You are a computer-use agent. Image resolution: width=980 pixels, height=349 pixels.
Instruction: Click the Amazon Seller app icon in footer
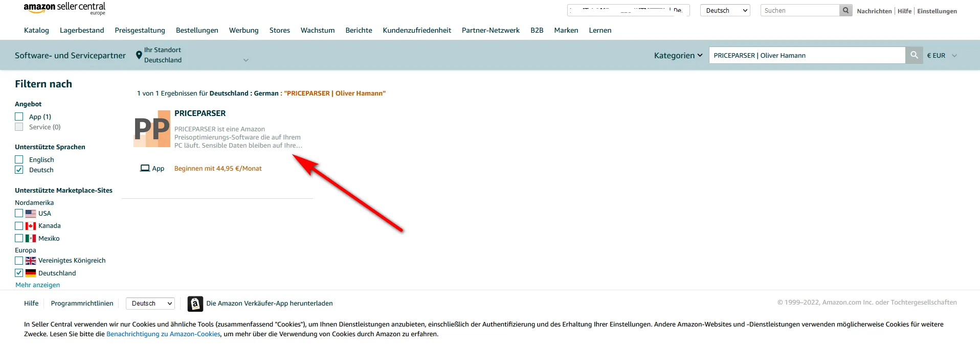point(195,304)
